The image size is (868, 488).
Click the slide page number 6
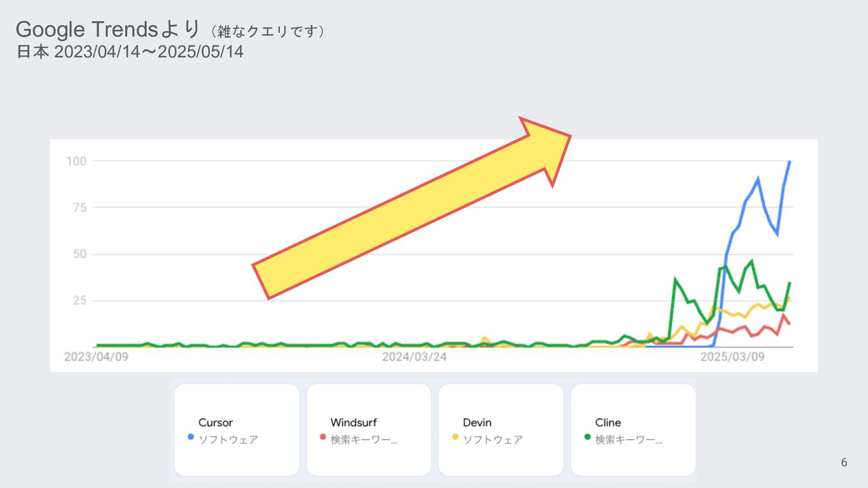844,462
